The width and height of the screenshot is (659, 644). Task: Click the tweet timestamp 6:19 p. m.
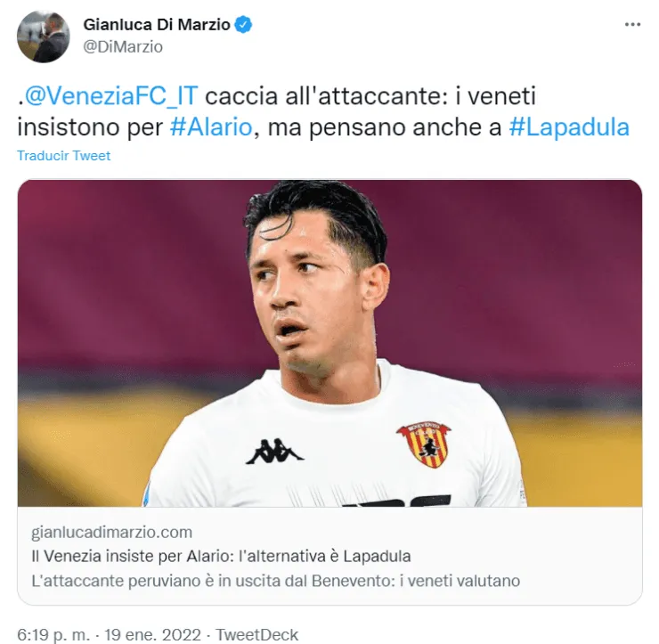click(x=53, y=634)
